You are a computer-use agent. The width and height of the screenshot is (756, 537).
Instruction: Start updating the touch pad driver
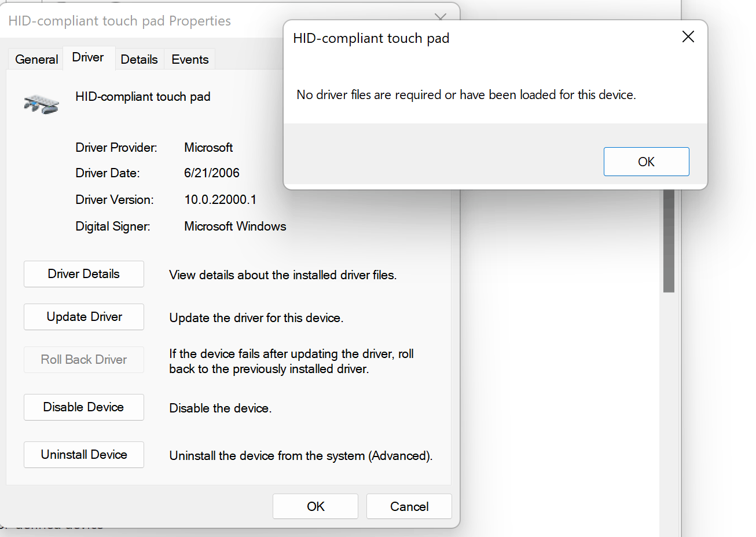click(x=83, y=316)
